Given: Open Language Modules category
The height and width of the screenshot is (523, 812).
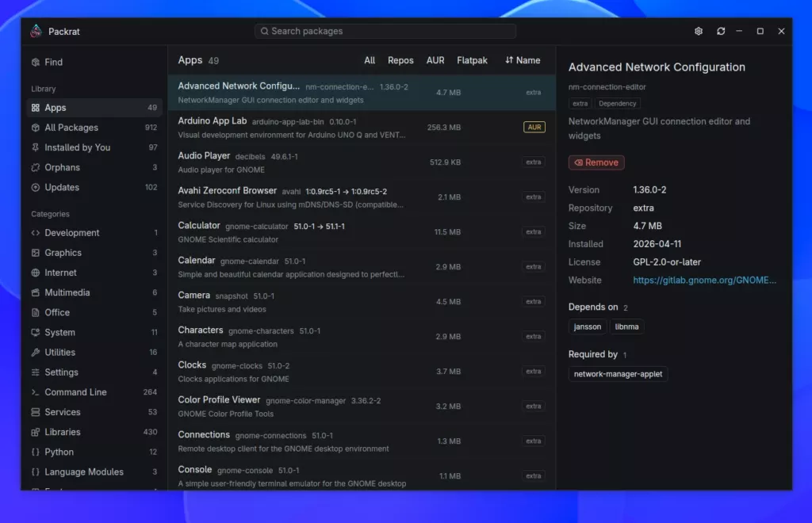Looking at the screenshot, I should (x=94, y=471).
